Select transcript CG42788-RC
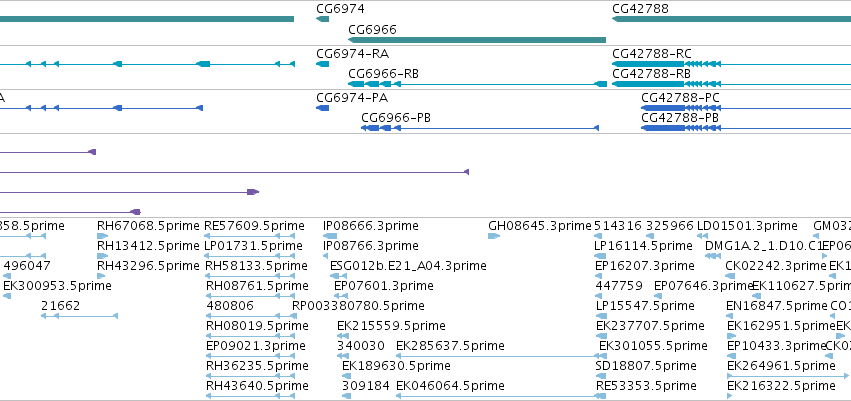Viewport: 851px width, 401px height. [652, 54]
